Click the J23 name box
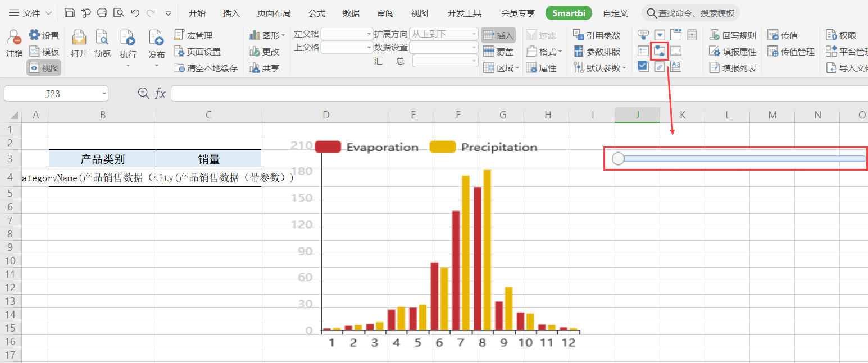This screenshot has width=868, height=363. (56, 94)
